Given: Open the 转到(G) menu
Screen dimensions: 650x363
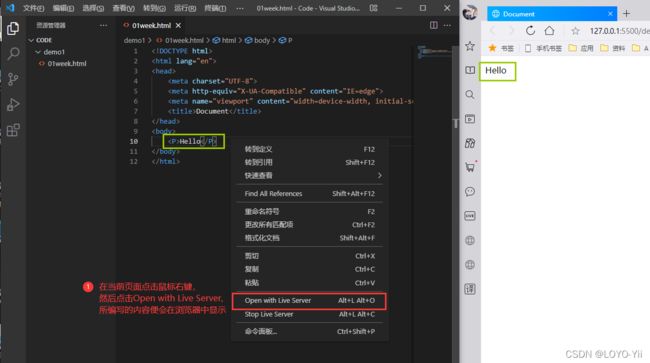Looking at the screenshot, I should [x=154, y=8].
